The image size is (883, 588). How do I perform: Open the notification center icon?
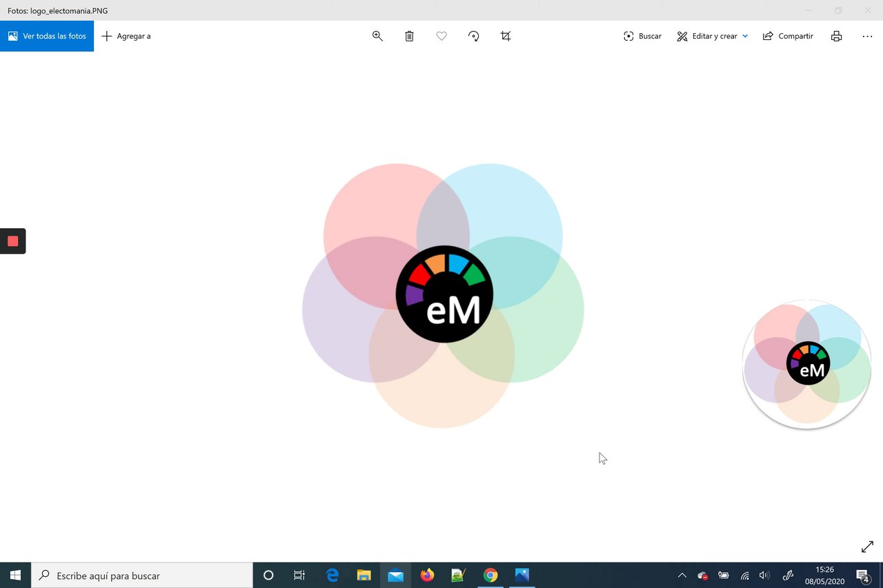pos(863,575)
